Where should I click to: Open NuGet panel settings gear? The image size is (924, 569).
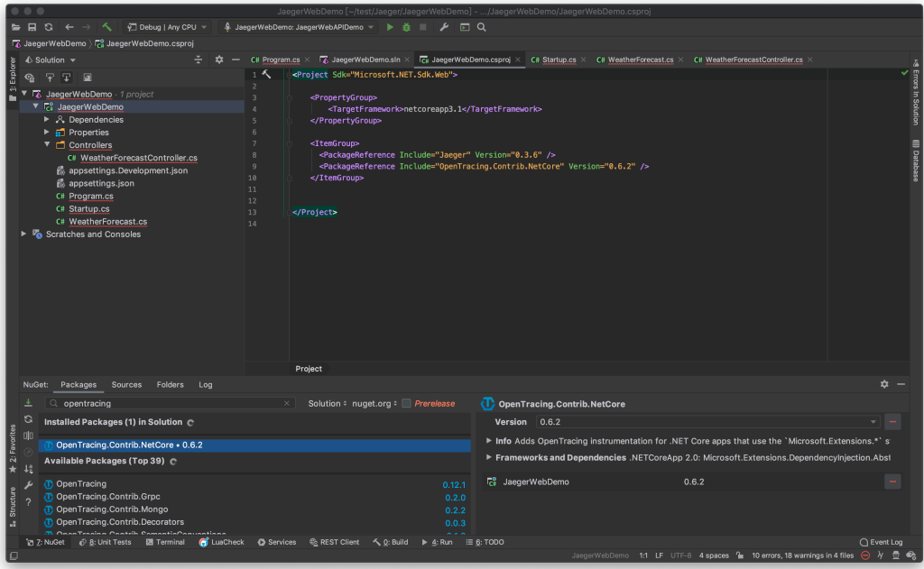tap(884, 384)
